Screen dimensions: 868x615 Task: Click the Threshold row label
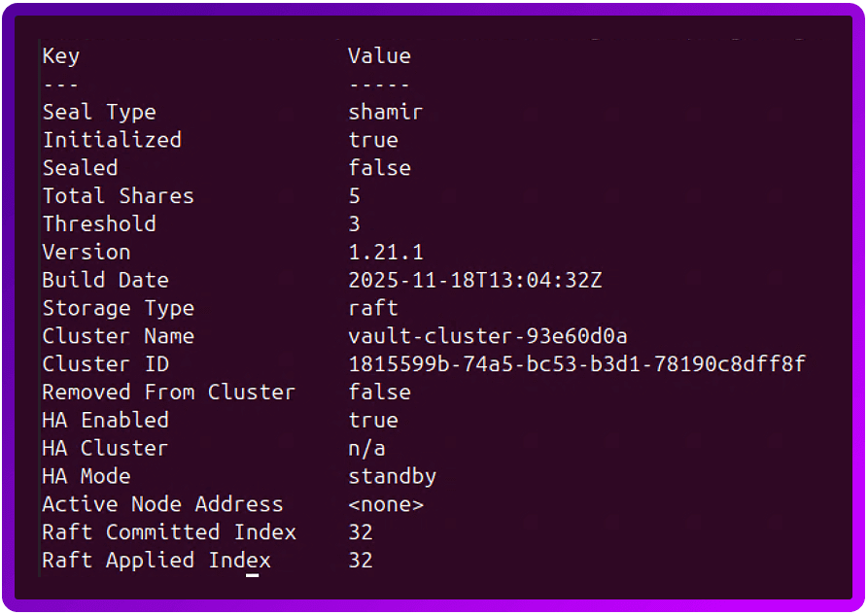99,224
